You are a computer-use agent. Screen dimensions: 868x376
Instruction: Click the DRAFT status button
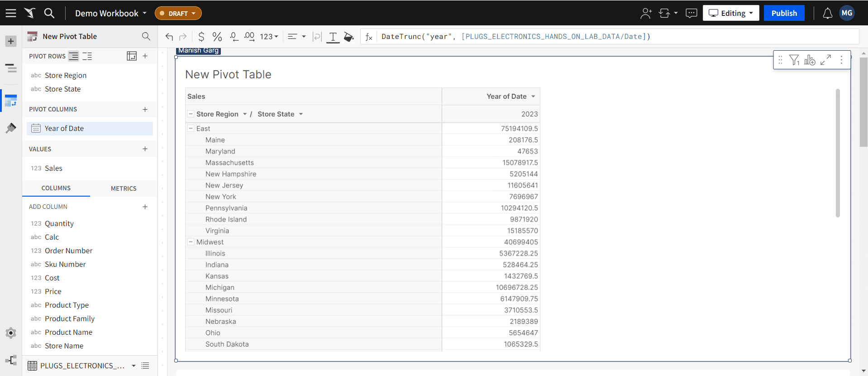click(x=178, y=13)
